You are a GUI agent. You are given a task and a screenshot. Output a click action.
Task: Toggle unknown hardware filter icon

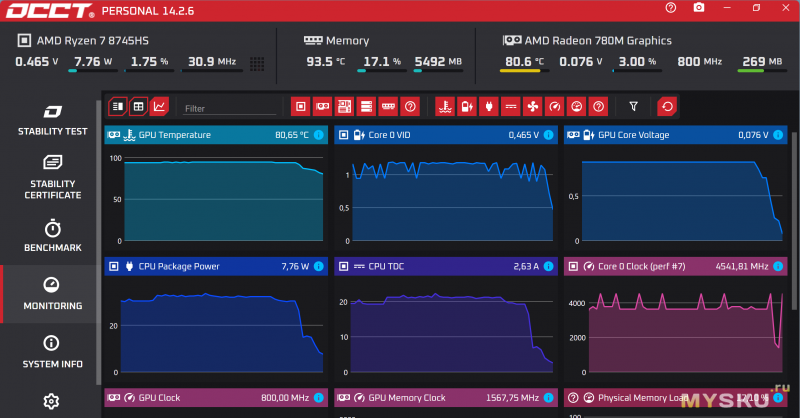coord(410,107)
